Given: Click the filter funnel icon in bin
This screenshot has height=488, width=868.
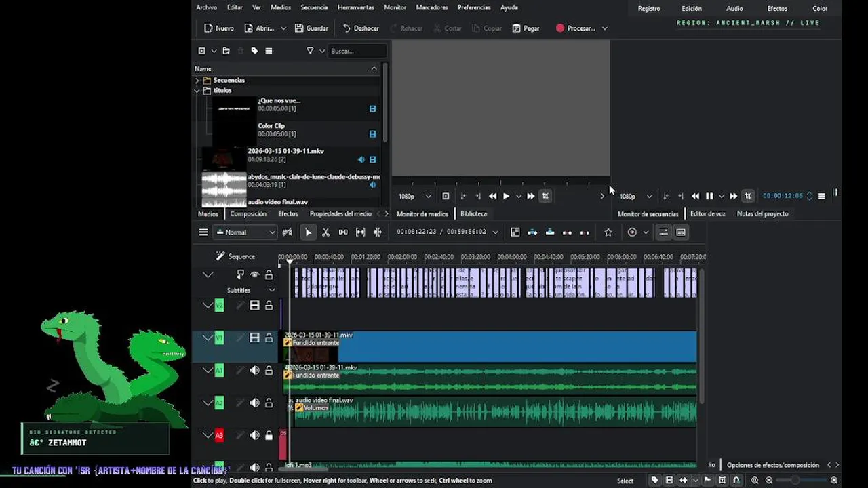Looking at the screenshot, I should click(x=310, y=51).
